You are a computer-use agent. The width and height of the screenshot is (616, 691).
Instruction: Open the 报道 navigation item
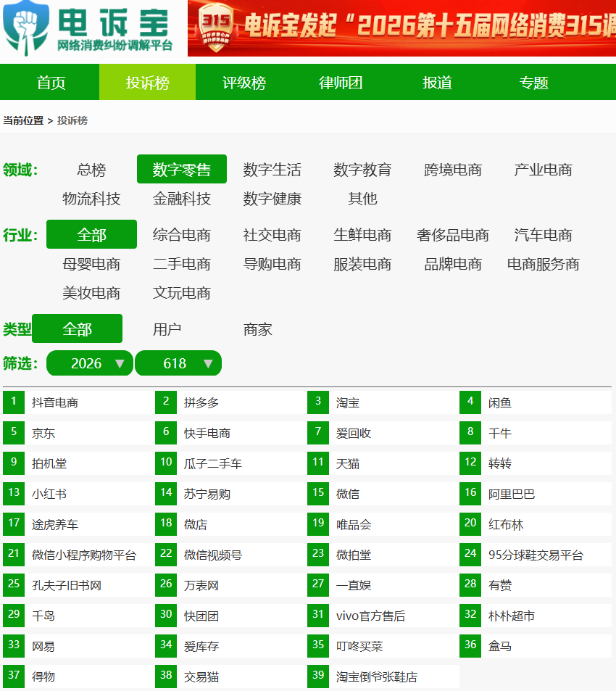pos(437,83)
